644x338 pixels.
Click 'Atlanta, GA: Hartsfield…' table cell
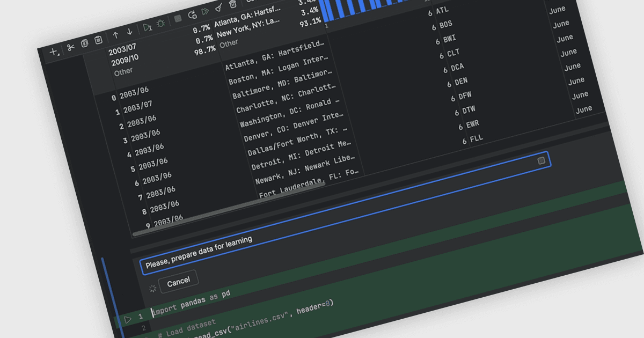276,55
